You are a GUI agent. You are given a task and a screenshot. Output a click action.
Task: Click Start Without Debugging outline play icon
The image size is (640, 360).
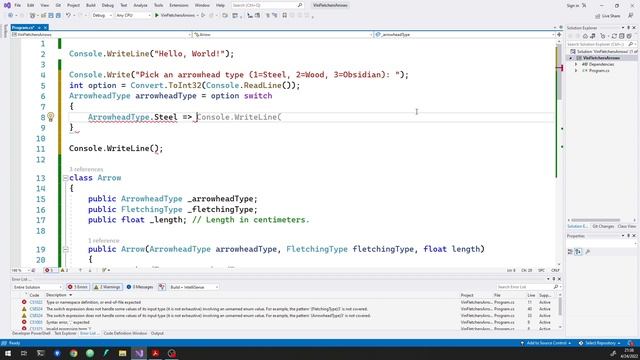pyautogui.click(x=203, y=15)
